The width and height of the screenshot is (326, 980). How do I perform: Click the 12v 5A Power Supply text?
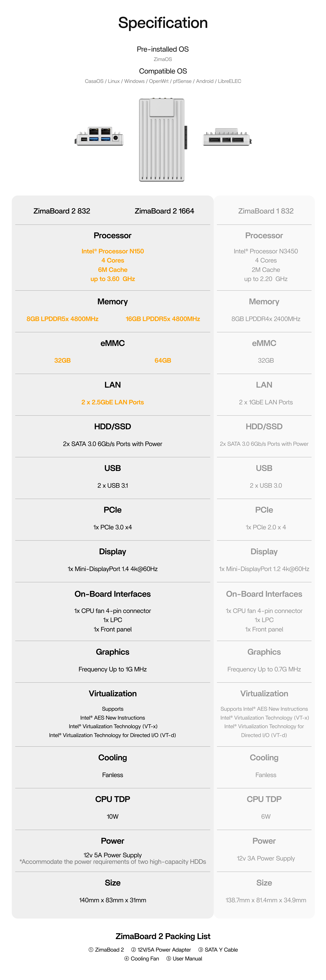(x=113, y=855)
